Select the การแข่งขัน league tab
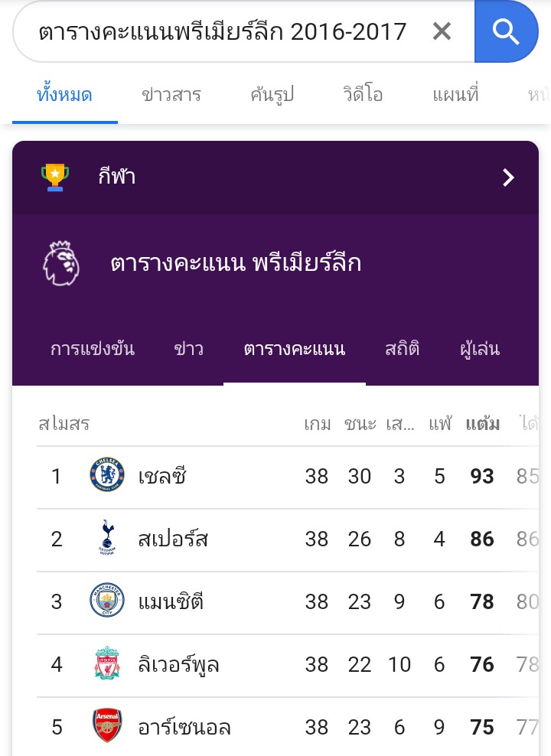The height and width of the screenshot is (756, 551). 93,348
